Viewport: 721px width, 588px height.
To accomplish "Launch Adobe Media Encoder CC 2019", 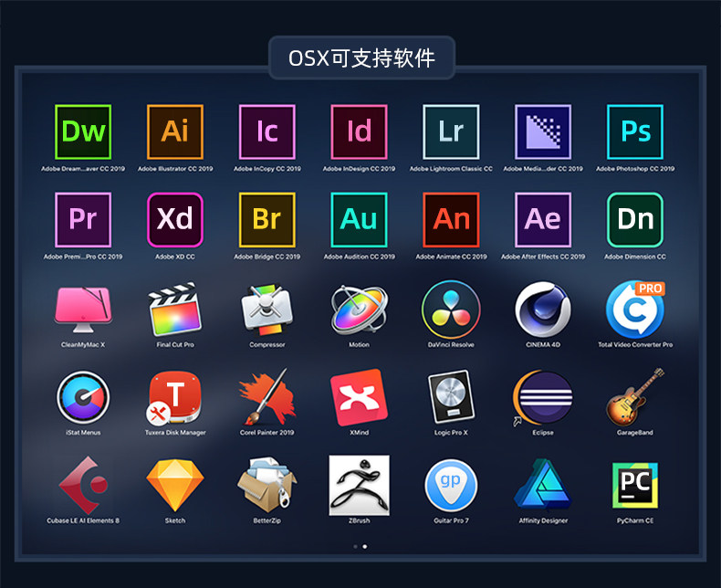I will (x=543, y=131).
